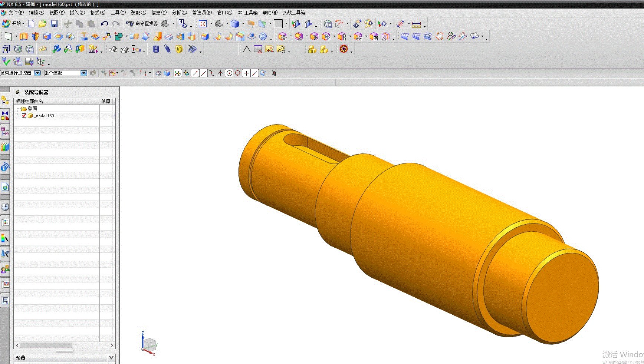Open the 视图(V) menu

click(57, 13)
